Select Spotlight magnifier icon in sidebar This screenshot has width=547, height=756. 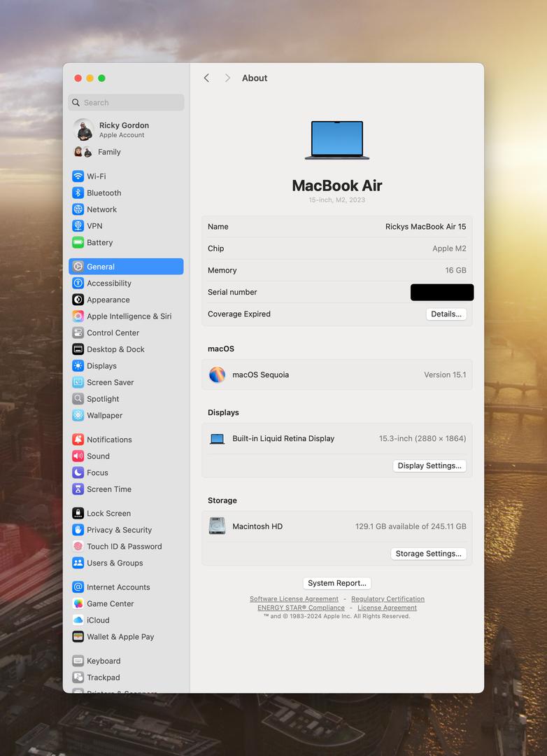(x=78, y=399)
